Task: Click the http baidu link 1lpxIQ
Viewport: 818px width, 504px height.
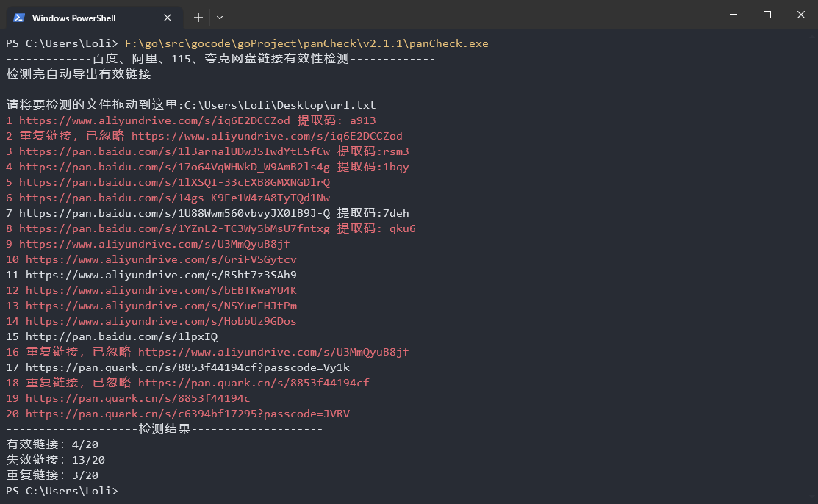Action: point(121,336)
